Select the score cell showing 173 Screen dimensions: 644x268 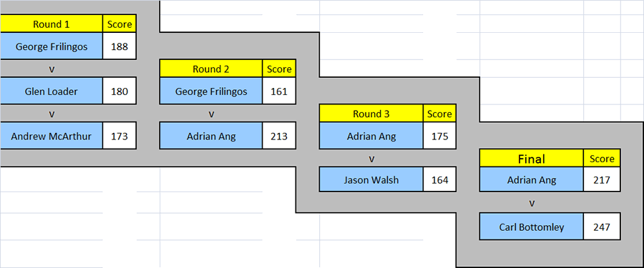[119, 136]
